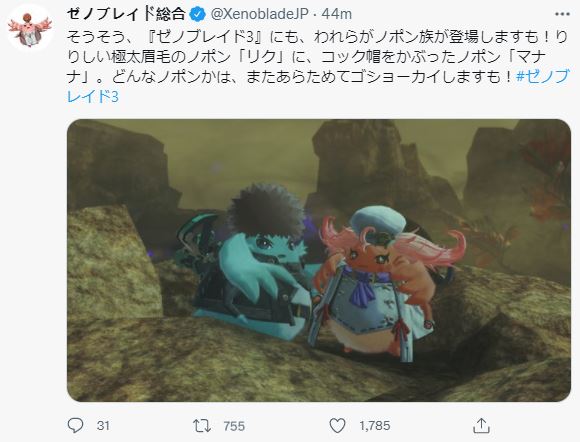Screen dimensions: 580x442
Task: Click the pink Nopon Manana in image
Action: (x=385, y=283)
